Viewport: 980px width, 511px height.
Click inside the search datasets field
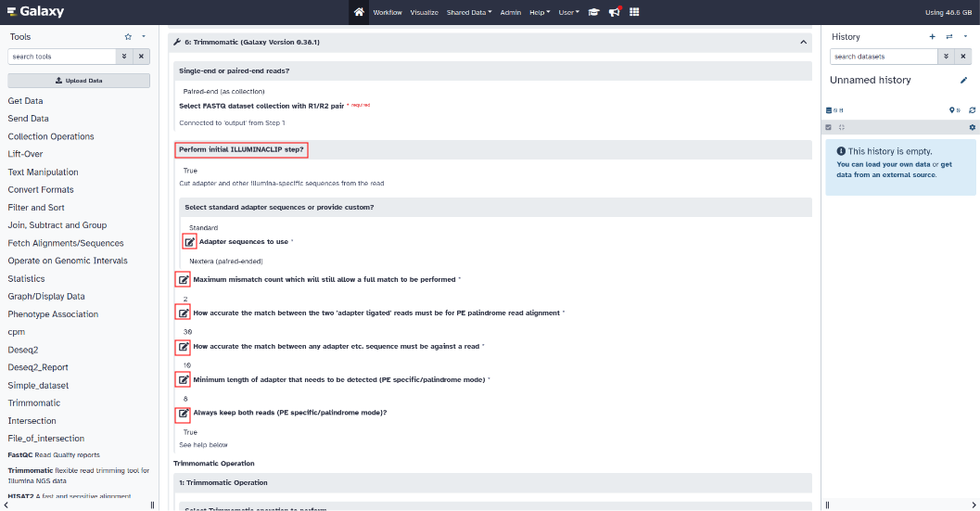tap(882, 57)
